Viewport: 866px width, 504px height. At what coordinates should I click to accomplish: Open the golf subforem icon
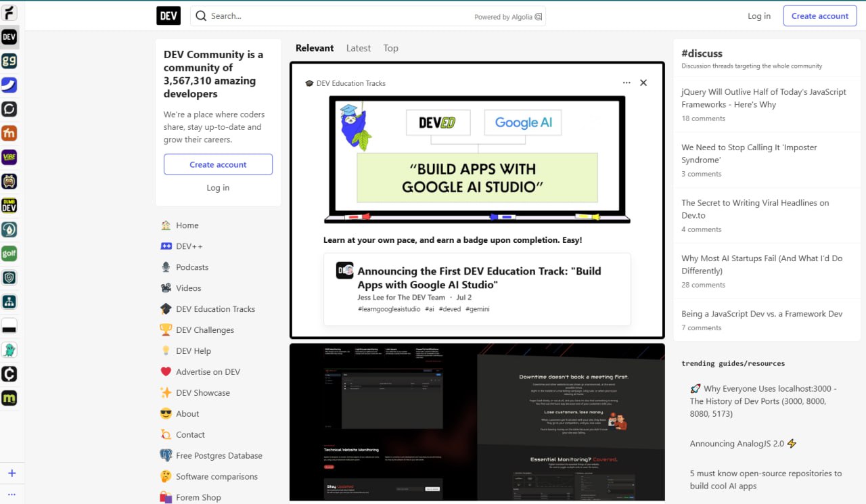point(9,254)
